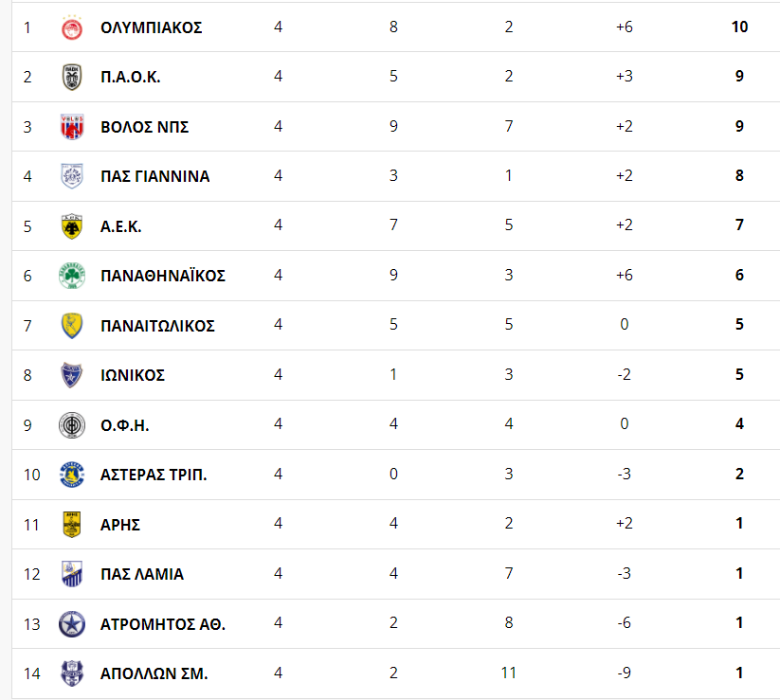Select the ΠΑΣ ΛΑΜΙΑ team name
780x700 pixels.
click(x=142, y=574)
